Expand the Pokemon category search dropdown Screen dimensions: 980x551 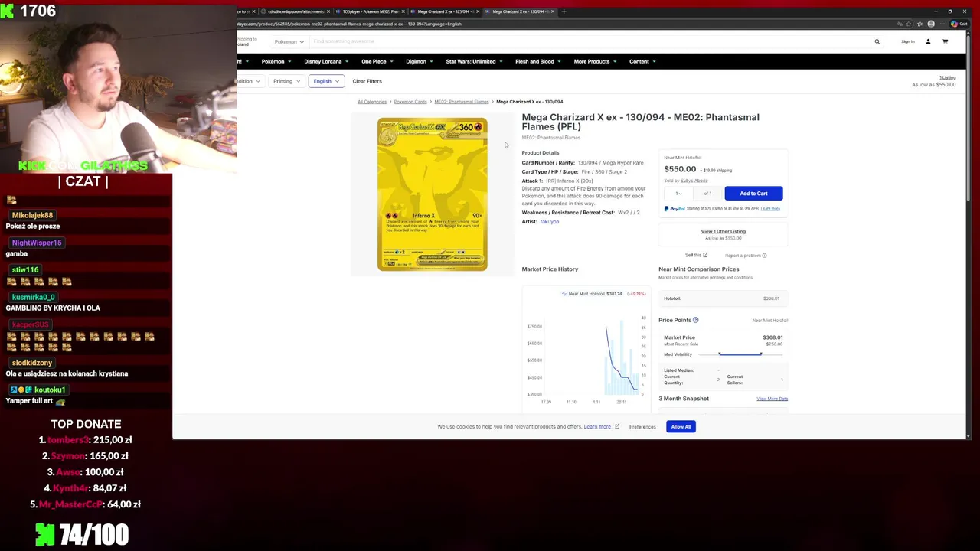[289, 41]
